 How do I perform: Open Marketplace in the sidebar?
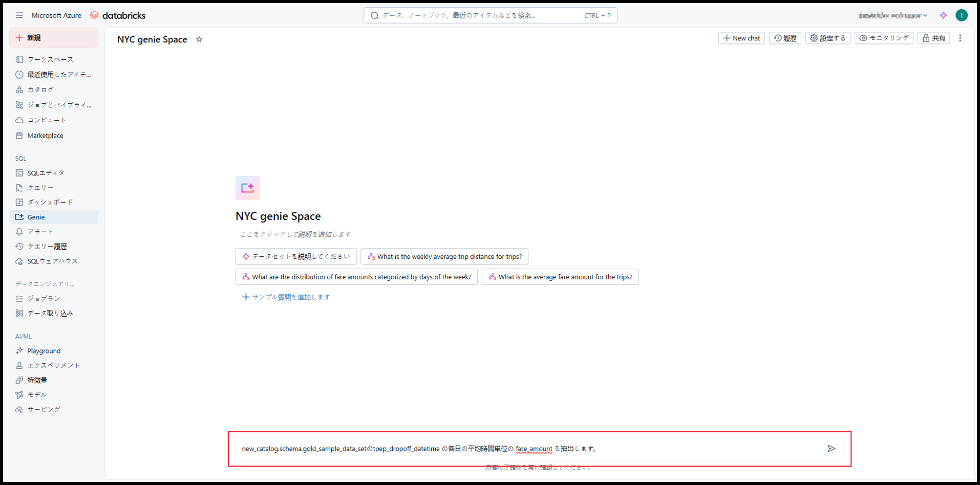pos(54,136)
